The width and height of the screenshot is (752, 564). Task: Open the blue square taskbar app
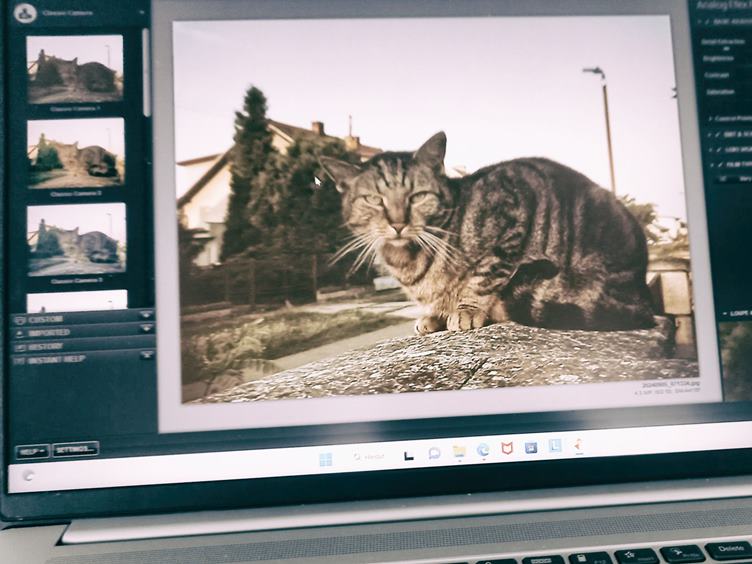[x=531, y=448]
